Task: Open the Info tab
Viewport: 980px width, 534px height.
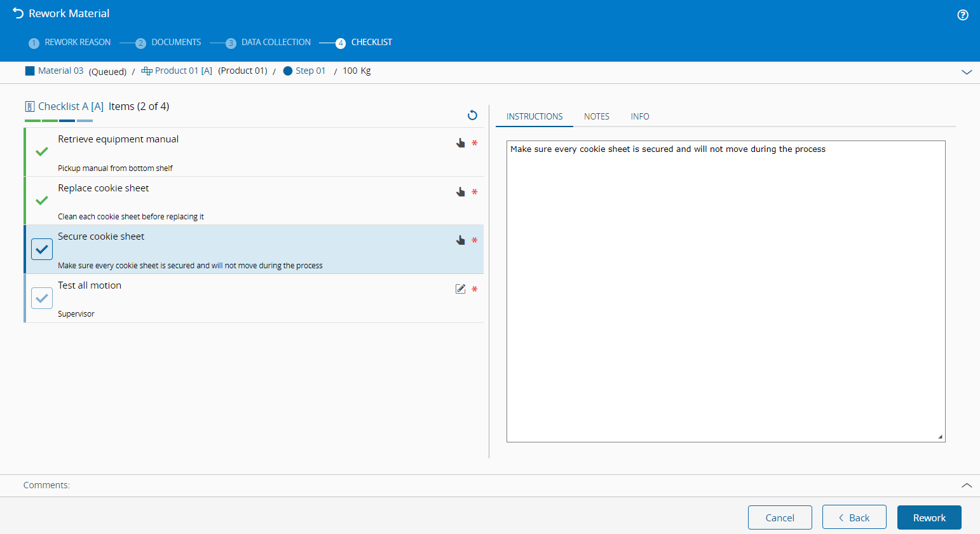Action: [x=639, y=116]
